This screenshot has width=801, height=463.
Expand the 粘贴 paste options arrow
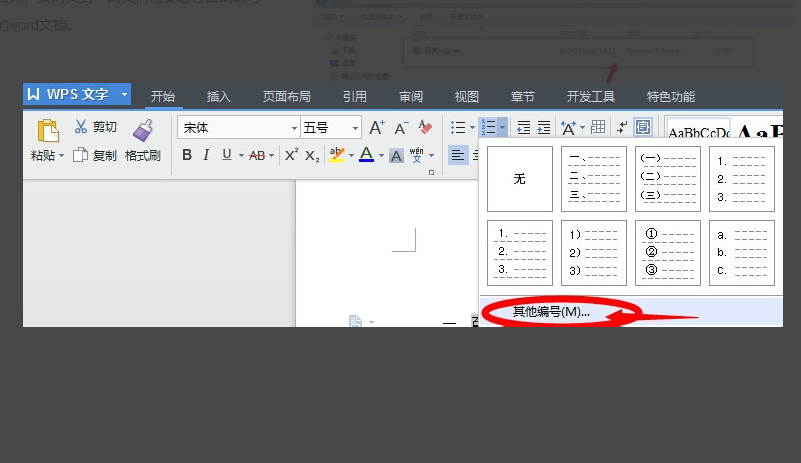(62, 155)
